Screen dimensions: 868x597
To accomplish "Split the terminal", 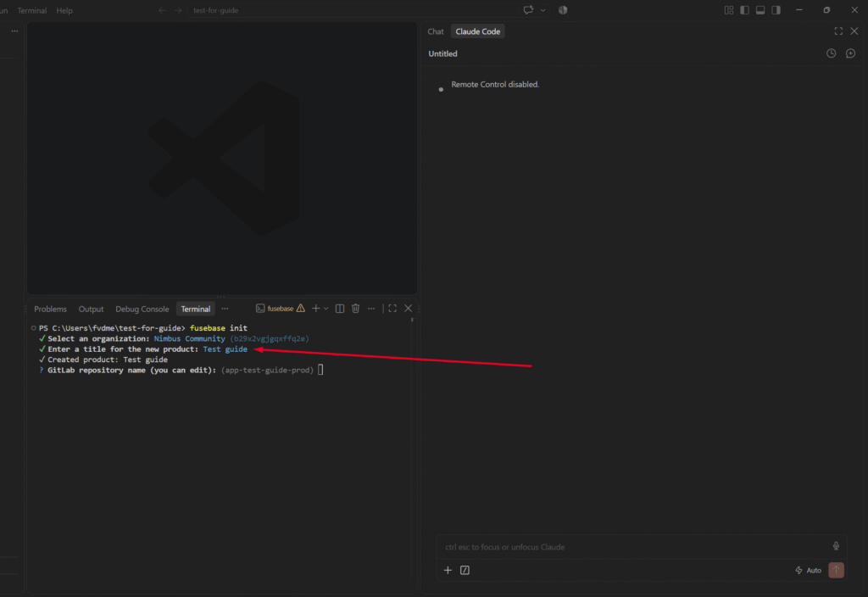I will click(340, 308).
